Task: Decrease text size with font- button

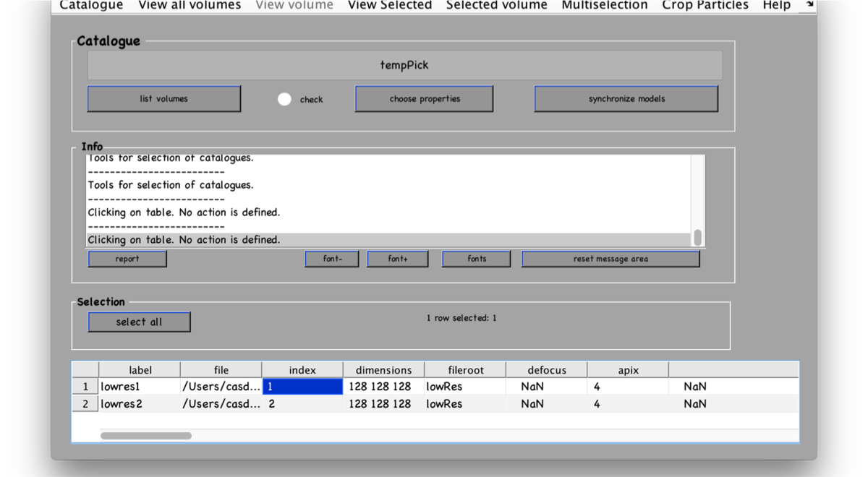Action: pos(332,259)
